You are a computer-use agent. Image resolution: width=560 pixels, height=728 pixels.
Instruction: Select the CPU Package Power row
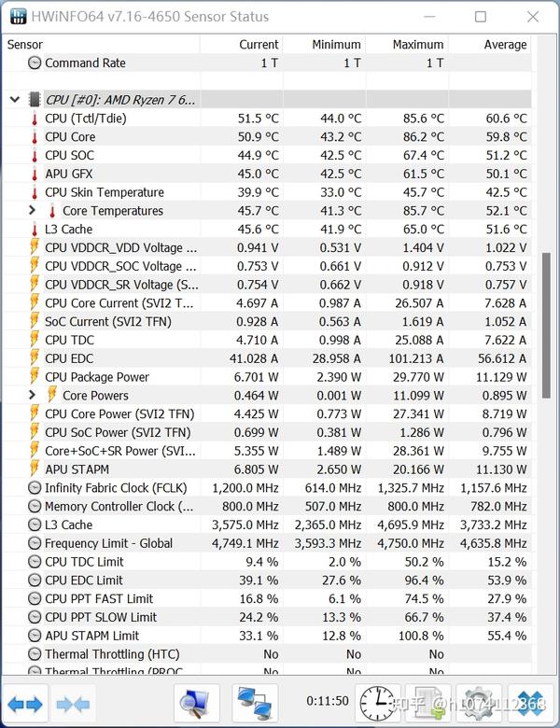pyautogui.click(x=97, y=377)
